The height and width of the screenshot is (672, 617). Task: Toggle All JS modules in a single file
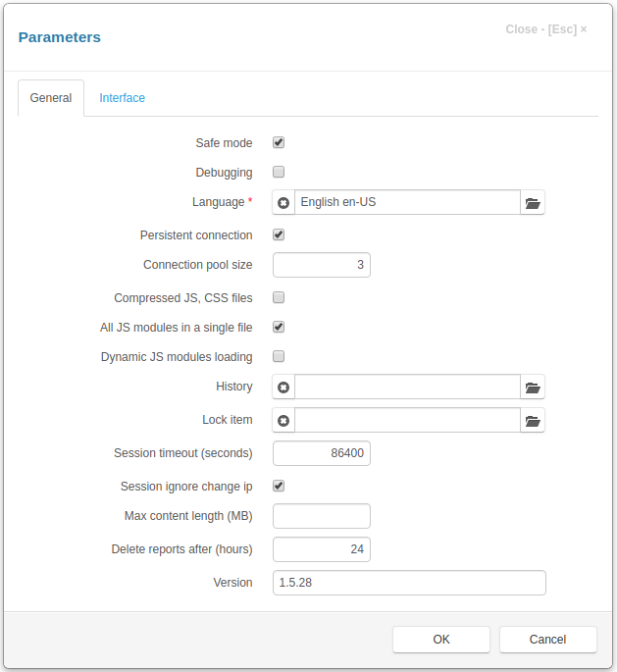(x=279, y=327)
